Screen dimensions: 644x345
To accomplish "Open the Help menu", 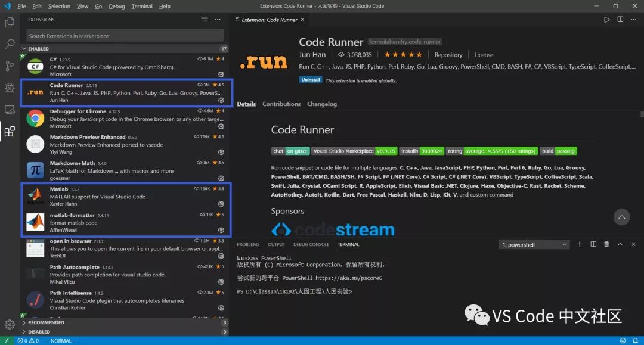I will coord(165,6).
